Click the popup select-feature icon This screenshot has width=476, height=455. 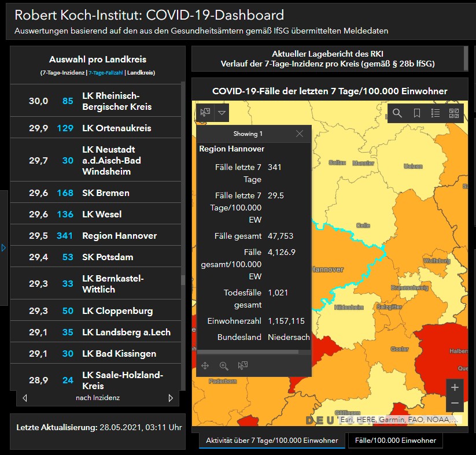coord(242,365)
